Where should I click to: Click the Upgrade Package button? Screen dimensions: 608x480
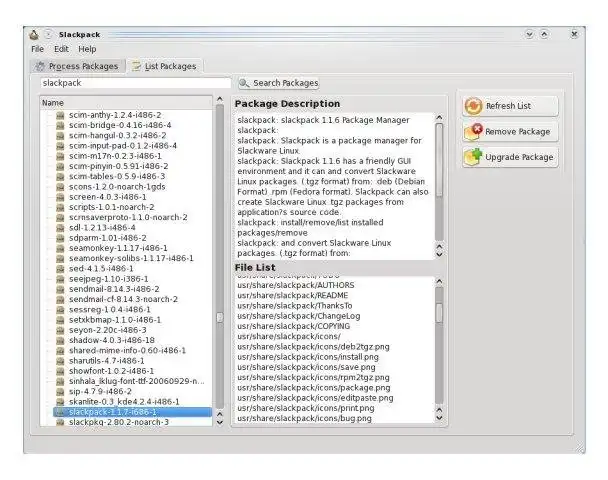click(510, 157)
